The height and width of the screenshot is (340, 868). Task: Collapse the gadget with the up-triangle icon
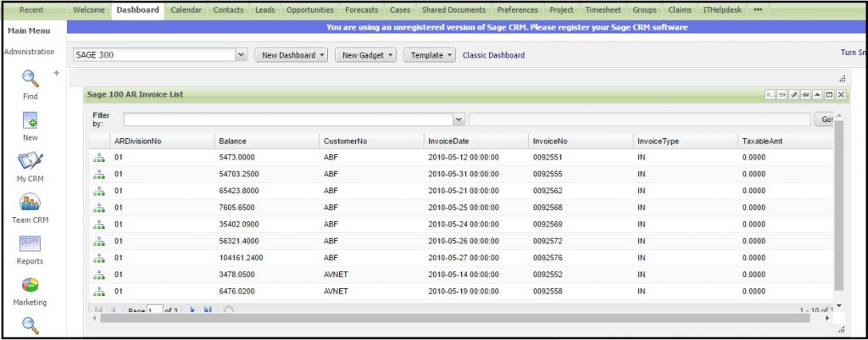coord(817,95)
